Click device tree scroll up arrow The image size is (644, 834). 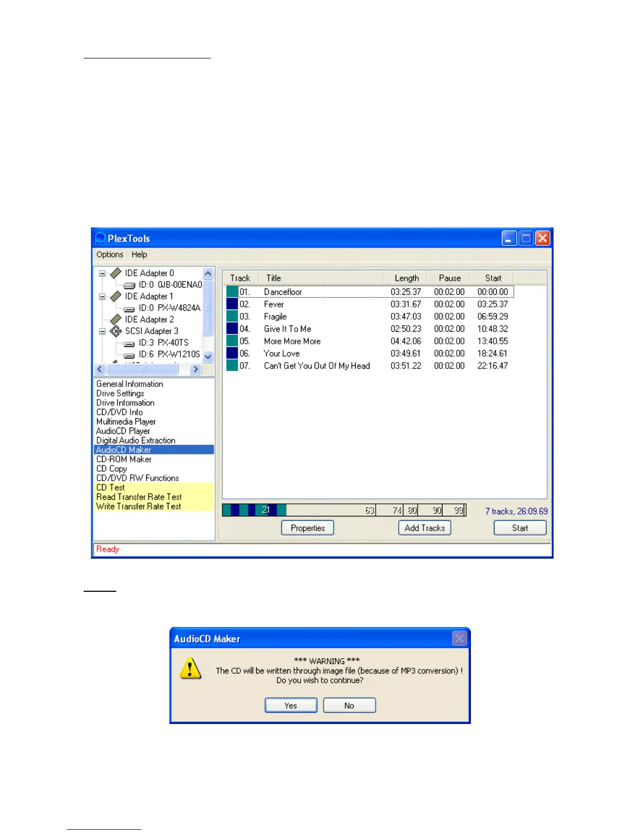click(x=208, y=273)
